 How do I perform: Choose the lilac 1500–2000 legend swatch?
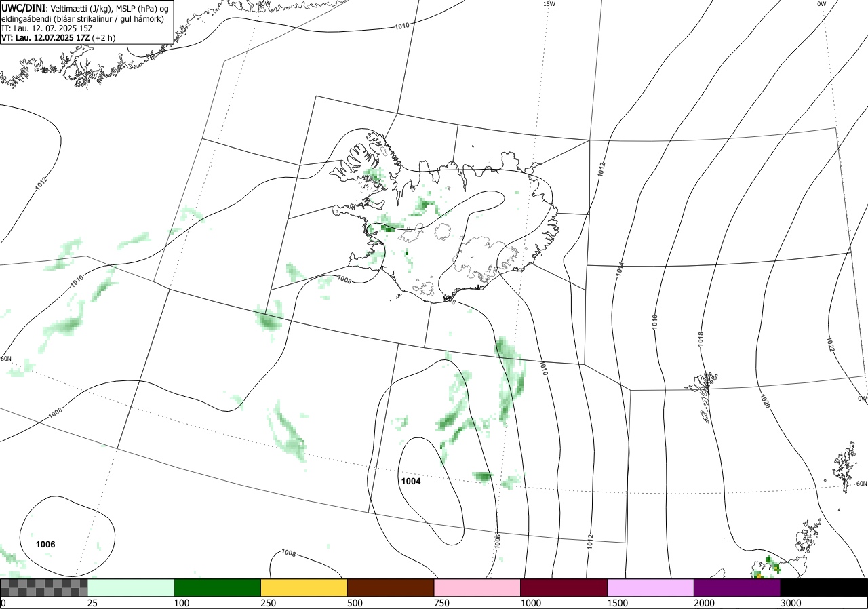pyautogui.click(x=651, y=587)
